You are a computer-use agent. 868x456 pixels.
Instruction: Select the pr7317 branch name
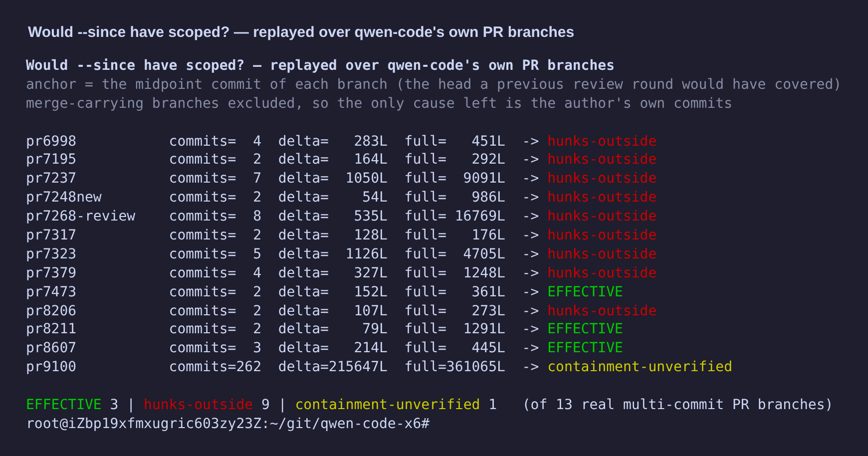pyautogui.click(x=51, y=235)
